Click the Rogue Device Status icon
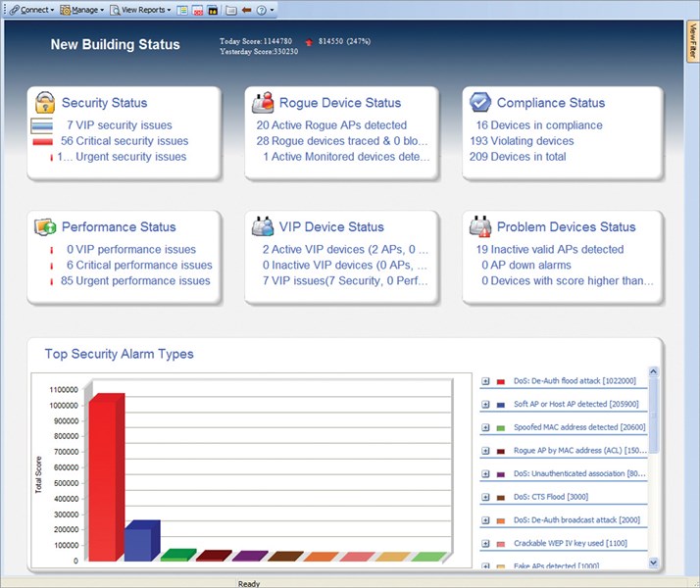The height and width of the screenshot is (588, 700). pos(263,102)
